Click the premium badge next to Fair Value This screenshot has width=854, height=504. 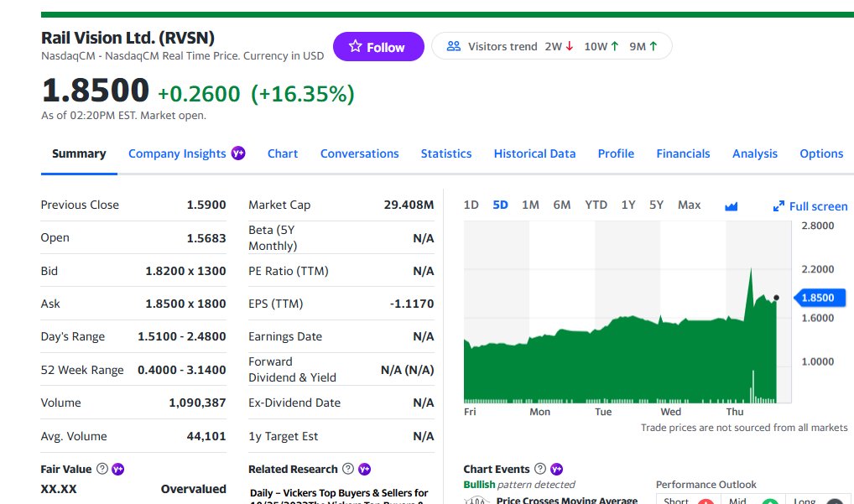click(118, 469)
